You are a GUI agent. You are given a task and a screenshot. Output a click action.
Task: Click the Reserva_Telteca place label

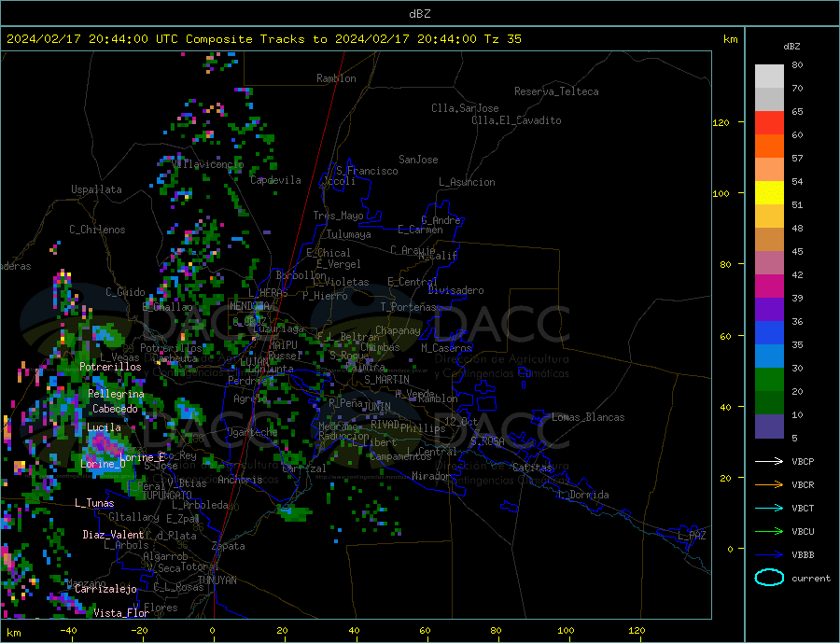pyautogui.click(x=556, y=91)
